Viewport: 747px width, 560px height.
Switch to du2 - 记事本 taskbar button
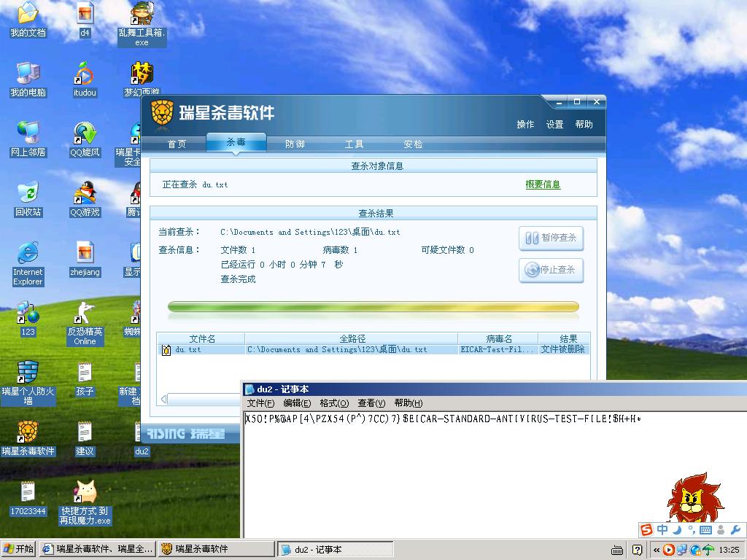336,549
